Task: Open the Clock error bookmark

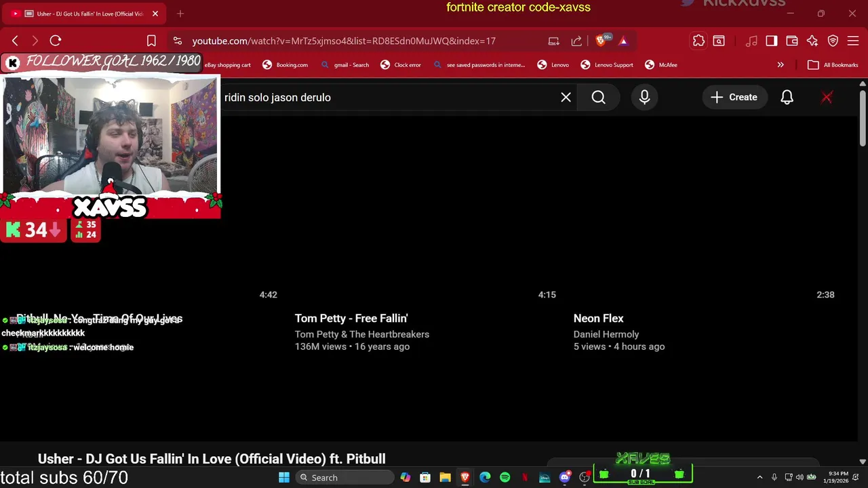Action: pyautogui.click(x=400, y=65)
